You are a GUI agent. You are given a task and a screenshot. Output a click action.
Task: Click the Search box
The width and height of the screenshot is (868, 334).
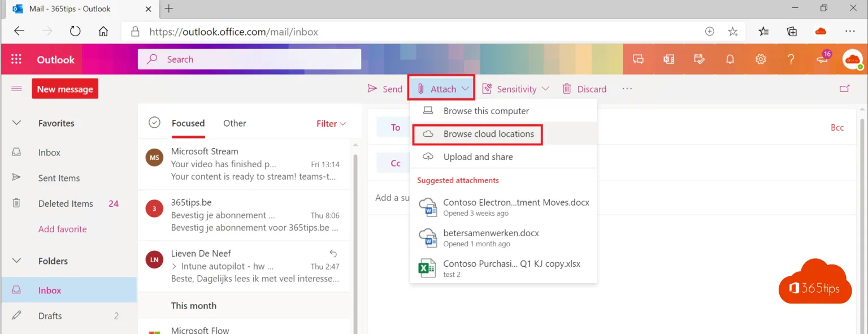tap(249, 59)
